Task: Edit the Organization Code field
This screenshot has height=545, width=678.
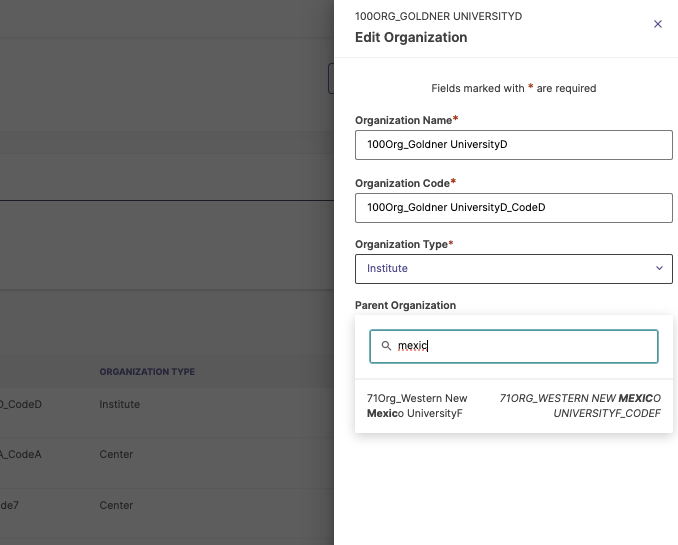Action: tap(514, 208)
